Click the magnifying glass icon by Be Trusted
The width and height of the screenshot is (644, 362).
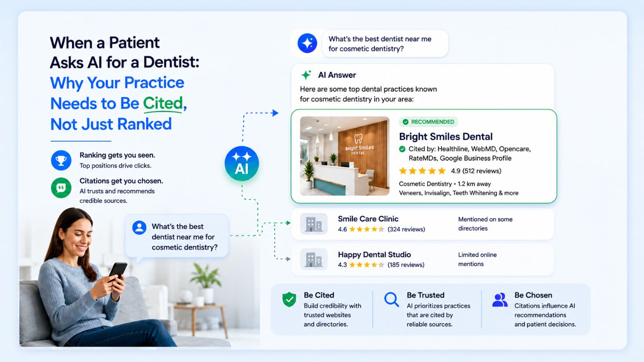click(x=392, y=299)
